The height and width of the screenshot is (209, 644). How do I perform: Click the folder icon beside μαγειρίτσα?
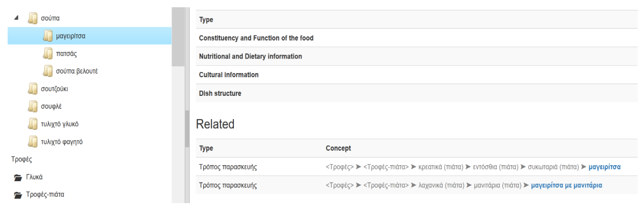tap(48, 36)
